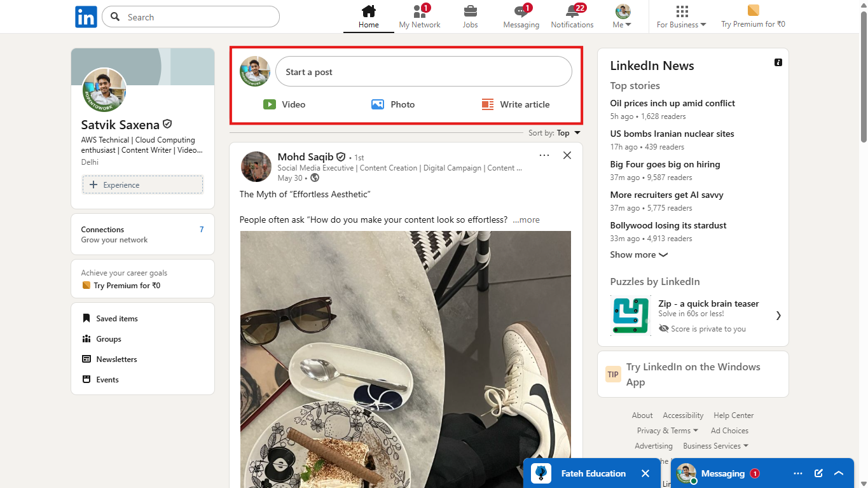The height and width of the screenshot is (488, 868).
Task: Open the Me profile menu
Action: coord(621,16)
